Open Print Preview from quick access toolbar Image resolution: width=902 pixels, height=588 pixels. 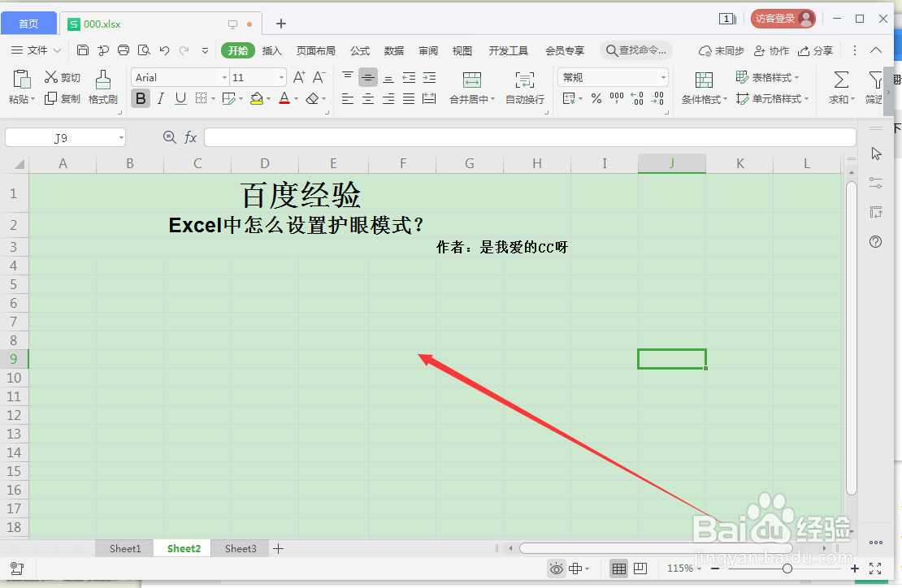(144, 50)
